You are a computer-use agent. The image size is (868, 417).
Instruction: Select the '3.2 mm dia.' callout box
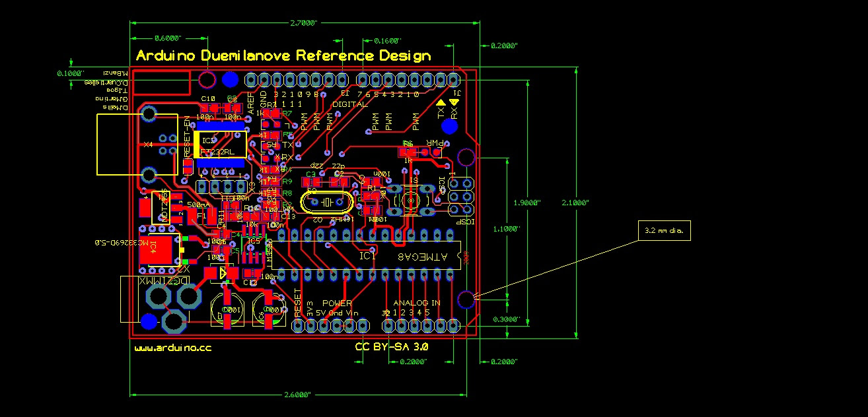(x=665, y=231)
